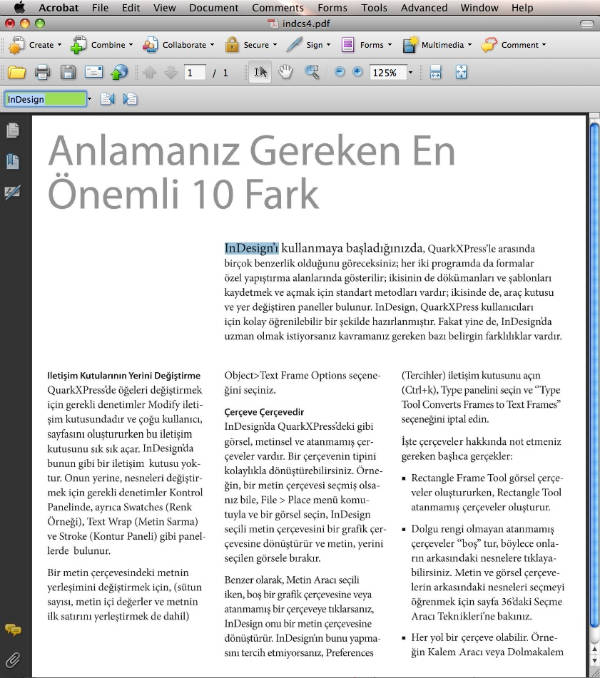Open the View menu
Image resolution: width=600 pixels, height=678 pixels.
[165, 8]
